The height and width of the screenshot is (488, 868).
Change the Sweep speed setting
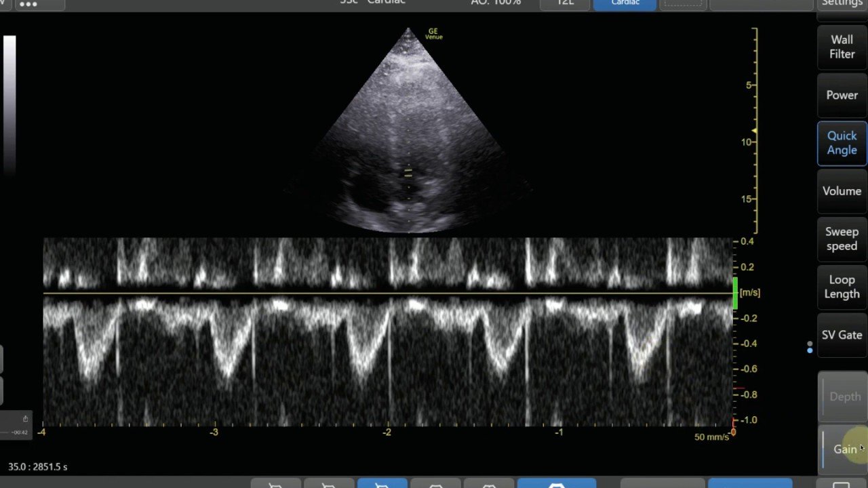(x=842, y=239)
